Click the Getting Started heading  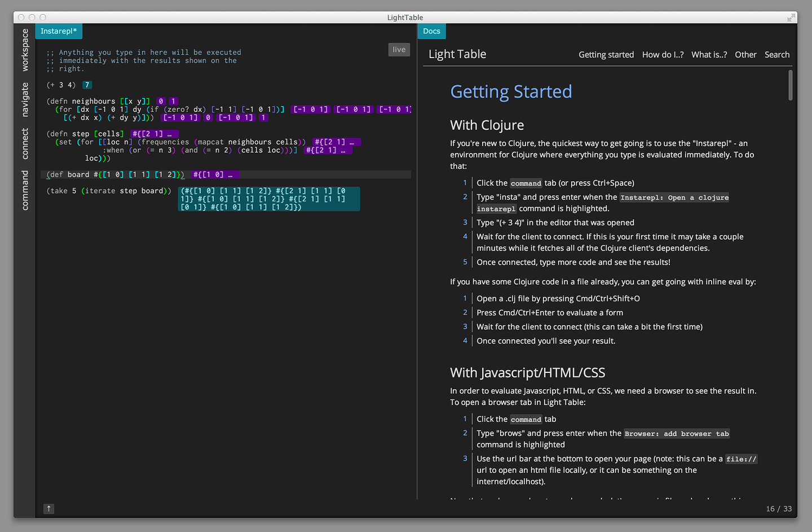[511, 91]
